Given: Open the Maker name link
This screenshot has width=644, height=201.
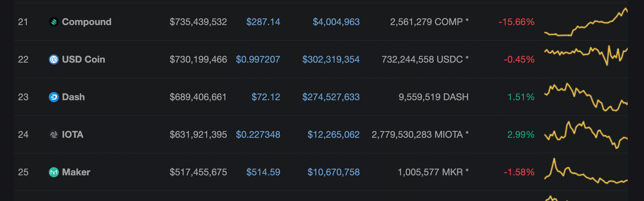Looking at the screenshot, I should 76,172.
